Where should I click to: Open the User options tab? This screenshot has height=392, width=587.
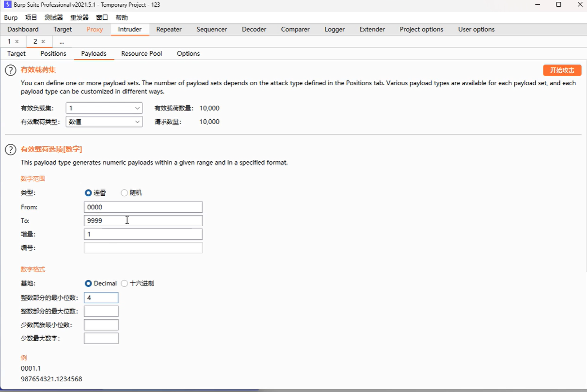click(476, 29)
